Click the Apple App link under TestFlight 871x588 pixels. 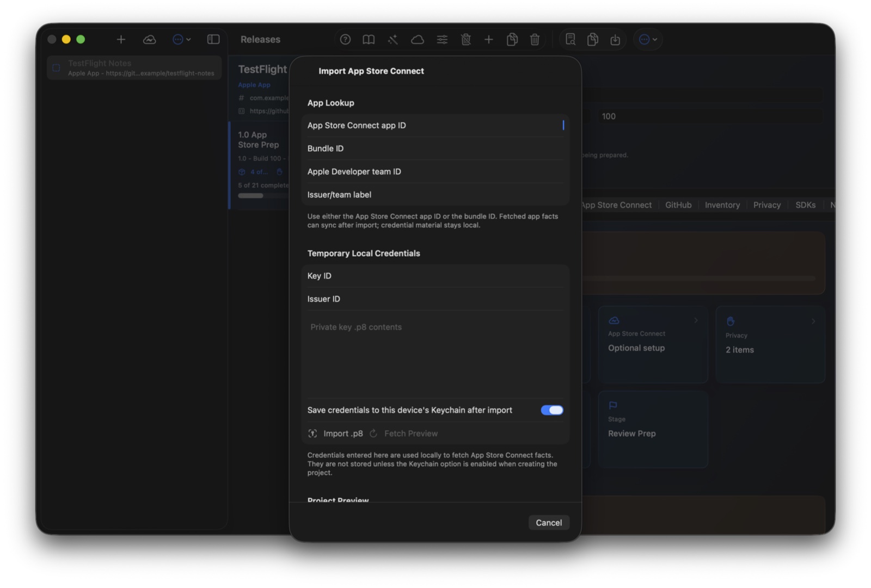[254, 85]
